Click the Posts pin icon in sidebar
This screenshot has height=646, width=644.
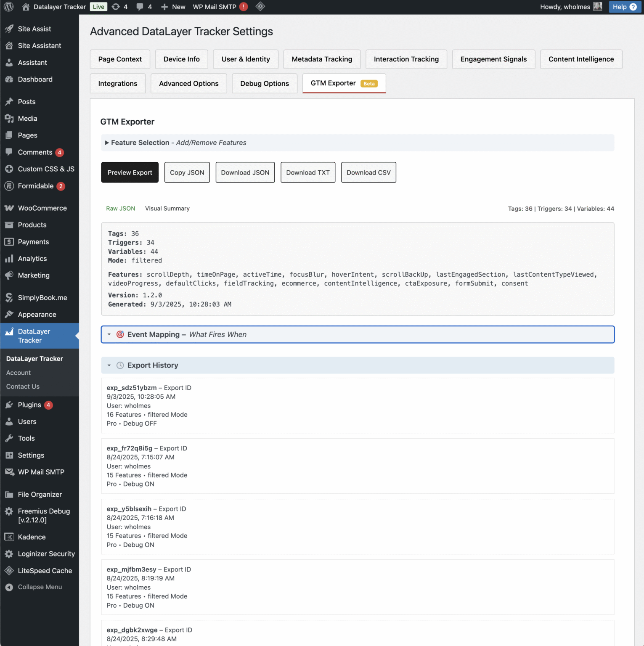pos(9,101)
